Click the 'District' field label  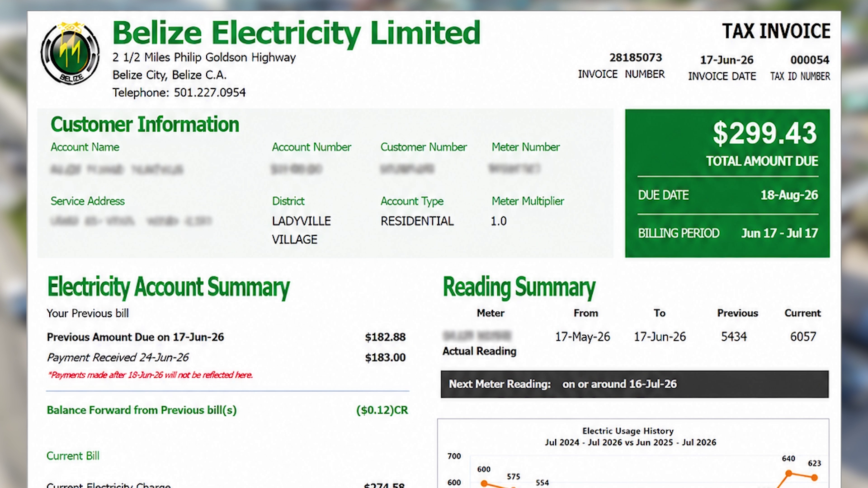coord(288,201)
